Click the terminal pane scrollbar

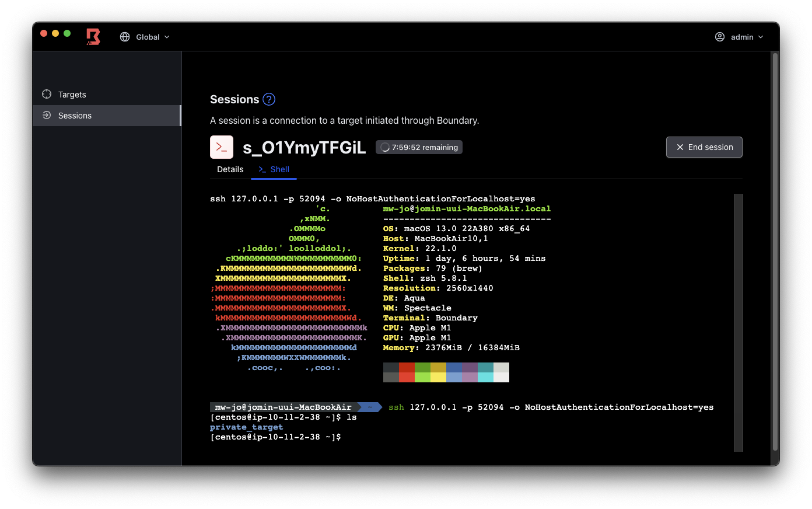738,323
